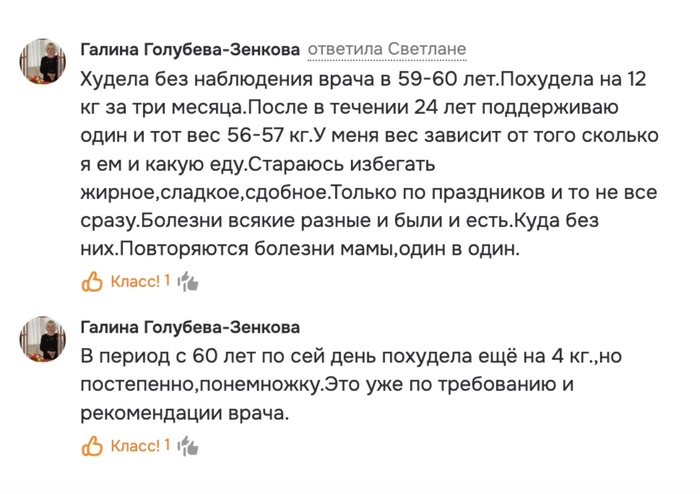Click the line starting "них.Повторяются болезни мамы"

(x=300, y=247)
